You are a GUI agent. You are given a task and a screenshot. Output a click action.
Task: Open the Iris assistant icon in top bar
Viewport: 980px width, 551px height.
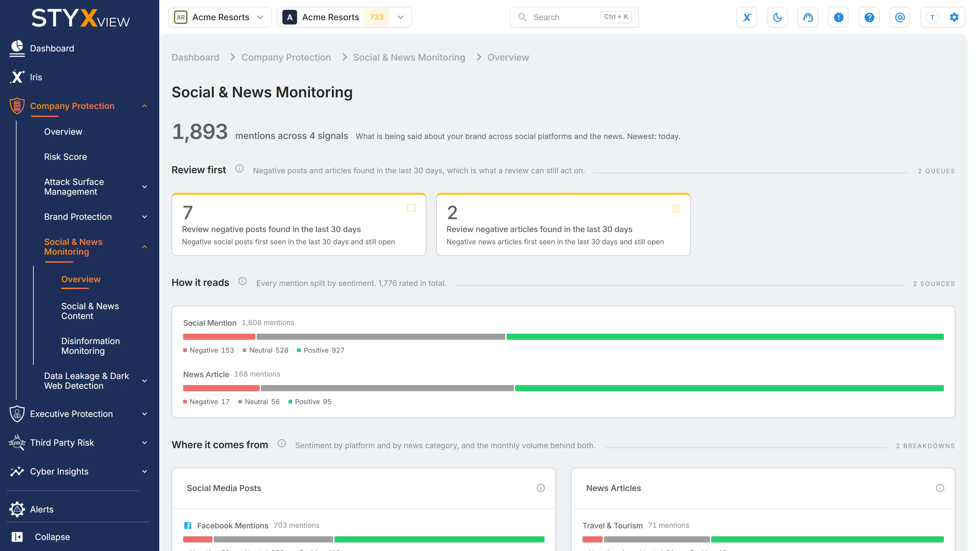click(746, 17)
